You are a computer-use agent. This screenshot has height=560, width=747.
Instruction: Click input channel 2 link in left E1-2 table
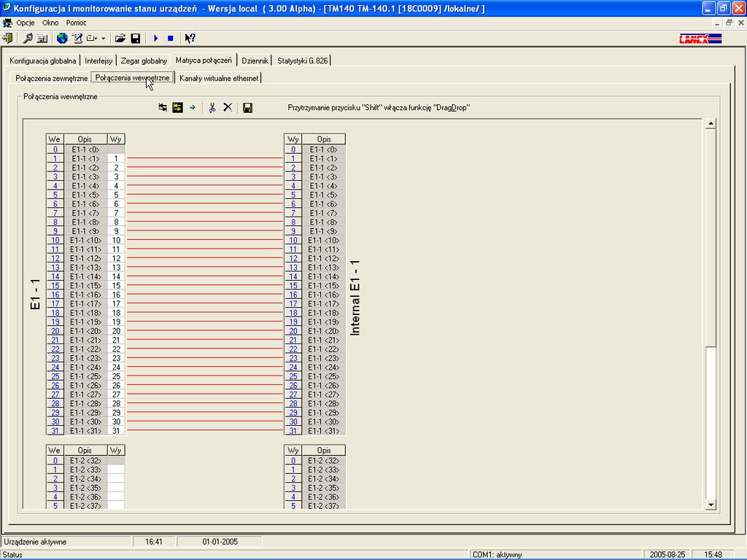click(x=55, y=478)
